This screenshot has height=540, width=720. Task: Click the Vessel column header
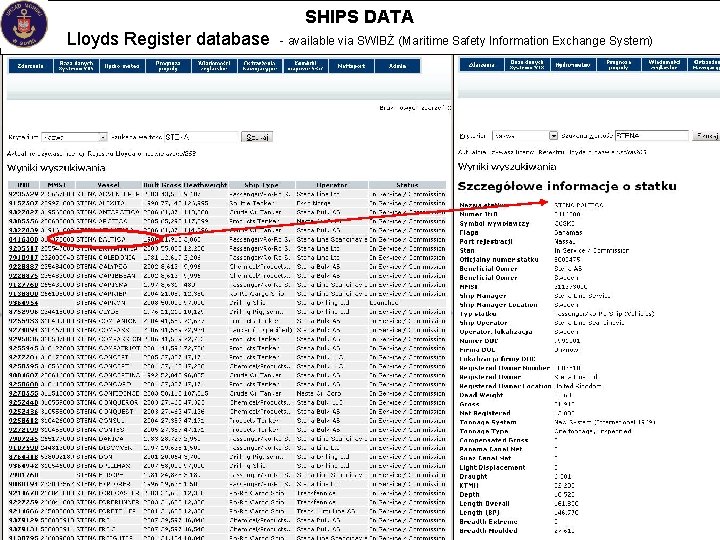(109, 185)
